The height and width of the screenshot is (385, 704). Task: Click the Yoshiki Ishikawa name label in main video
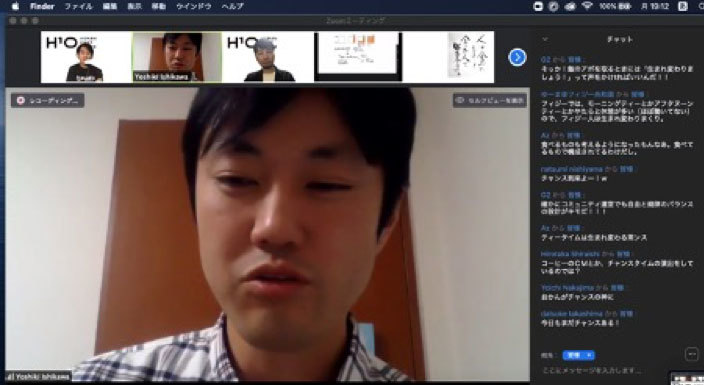tap(43, 377)
